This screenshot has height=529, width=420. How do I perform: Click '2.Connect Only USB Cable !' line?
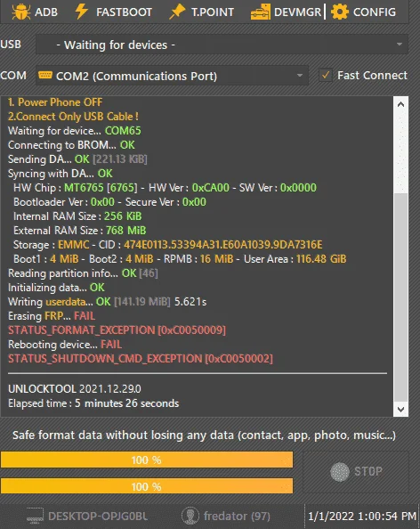(73, 117)
